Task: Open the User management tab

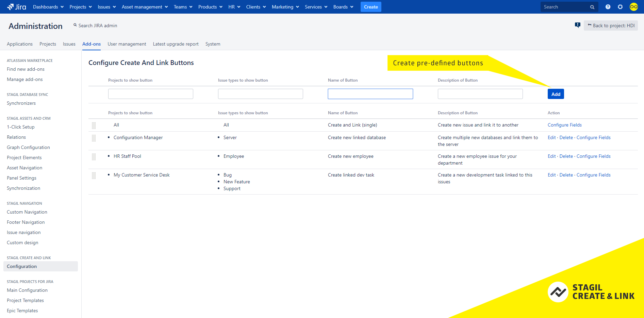Action: click(127, 44)
